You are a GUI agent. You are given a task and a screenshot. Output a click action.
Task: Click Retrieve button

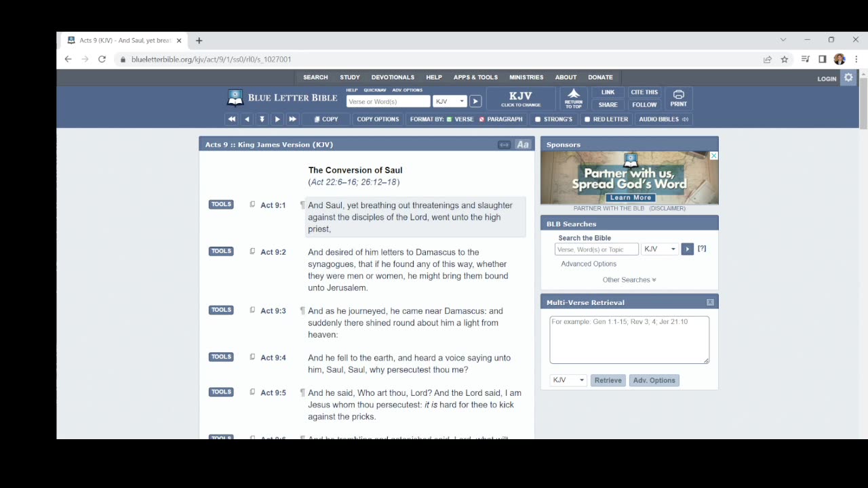tap(608, 380)
